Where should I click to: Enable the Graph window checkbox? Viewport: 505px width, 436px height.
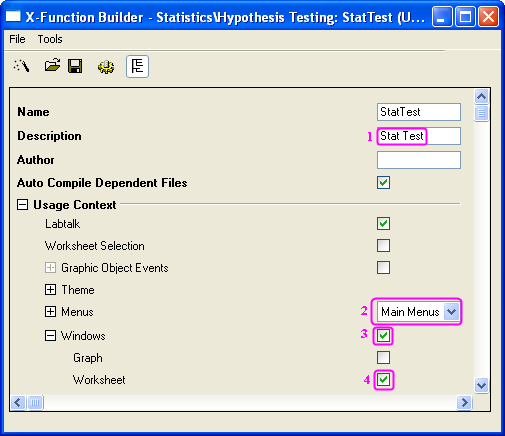point(383,358)
